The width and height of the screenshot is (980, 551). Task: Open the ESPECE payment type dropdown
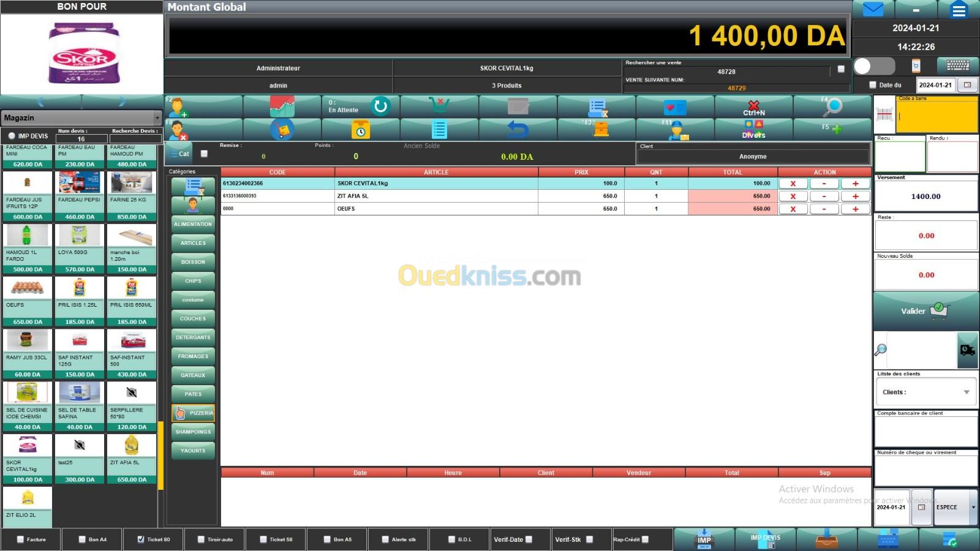(x=956, y=507)
